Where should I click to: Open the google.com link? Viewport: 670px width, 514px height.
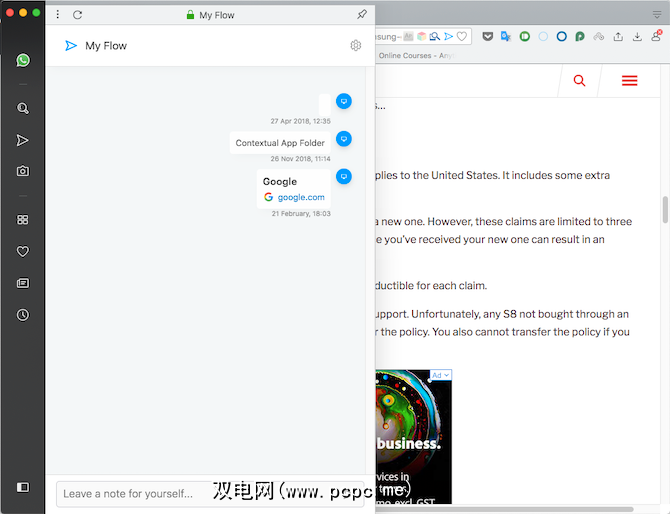pos(301,197)
